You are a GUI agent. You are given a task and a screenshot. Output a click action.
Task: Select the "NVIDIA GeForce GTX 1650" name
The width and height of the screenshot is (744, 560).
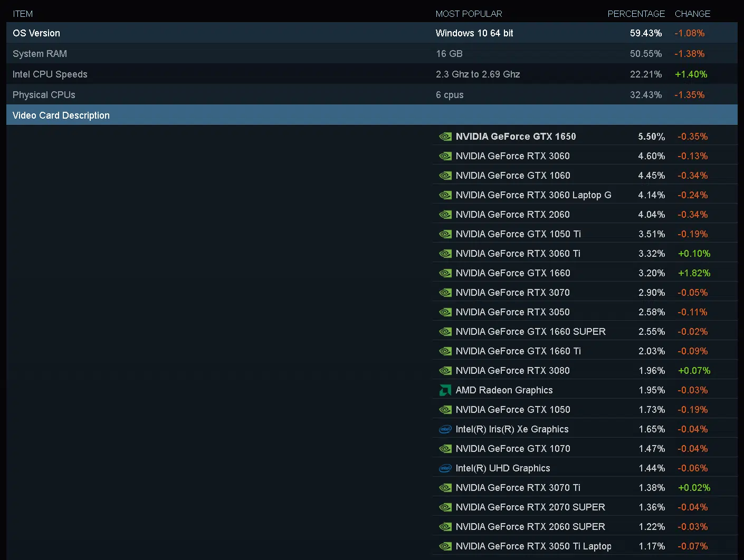(x=516, y=137)
